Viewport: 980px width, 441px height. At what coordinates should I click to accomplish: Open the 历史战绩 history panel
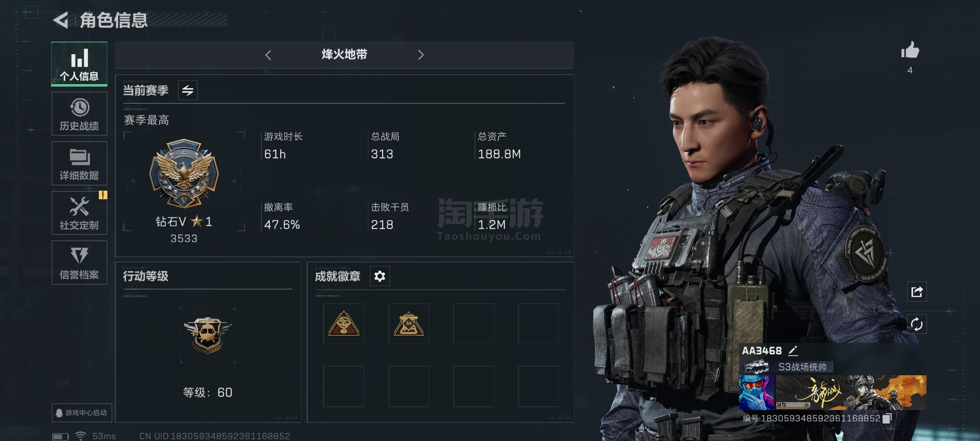[x=79, y=114]
